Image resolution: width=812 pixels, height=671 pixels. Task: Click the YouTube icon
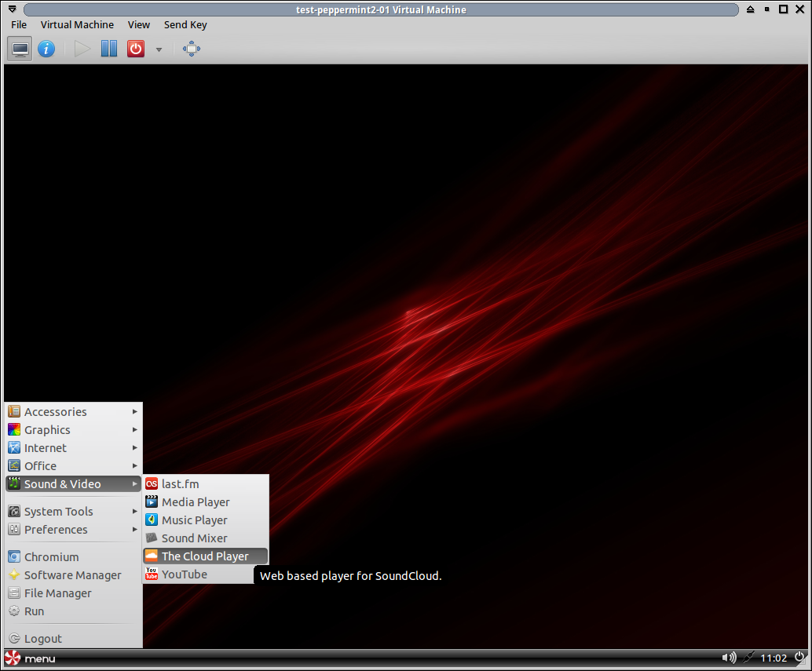(152, 574)
